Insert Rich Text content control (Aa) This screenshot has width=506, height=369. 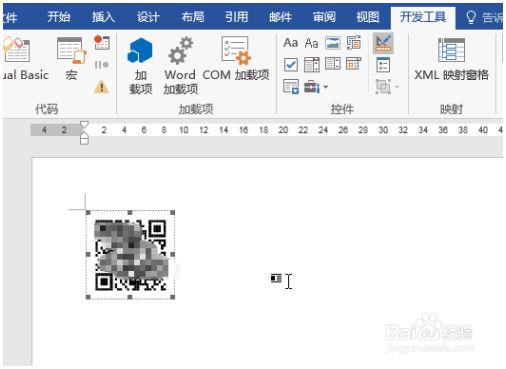tap(290, 43)
